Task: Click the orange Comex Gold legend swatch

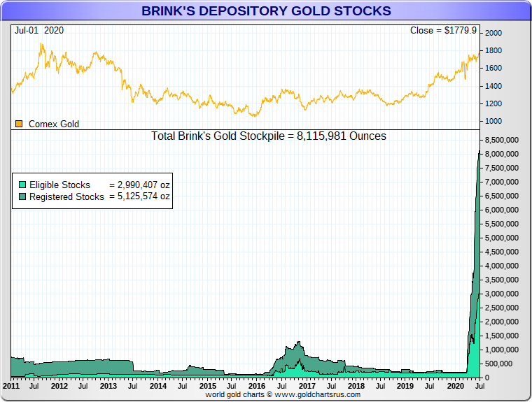Action: [19, 124]
